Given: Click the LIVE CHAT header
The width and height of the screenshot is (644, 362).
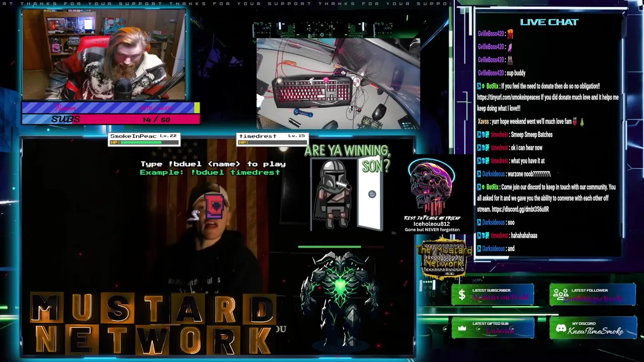Looking at the screenshot, I should [549, 22].
